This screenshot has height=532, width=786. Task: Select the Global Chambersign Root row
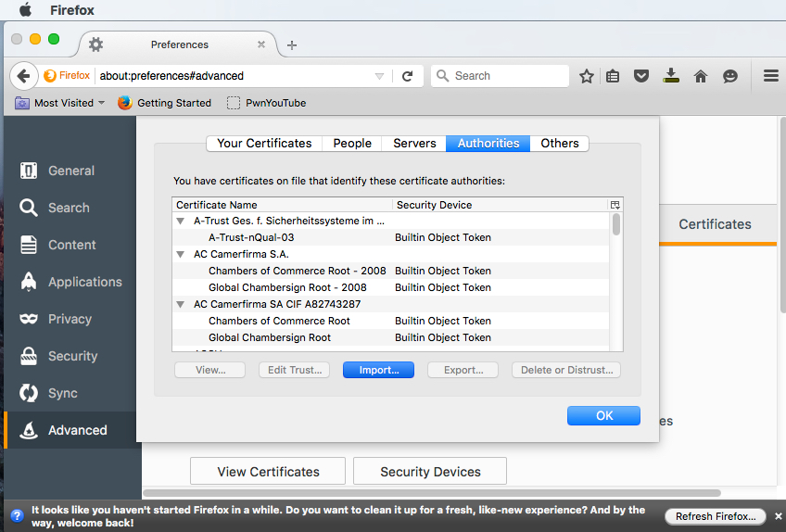click(391, 337)
